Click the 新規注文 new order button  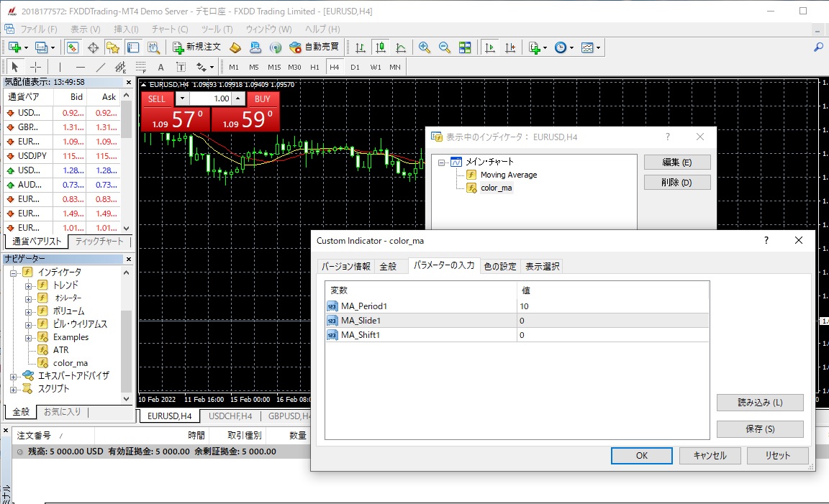[196, 47]
